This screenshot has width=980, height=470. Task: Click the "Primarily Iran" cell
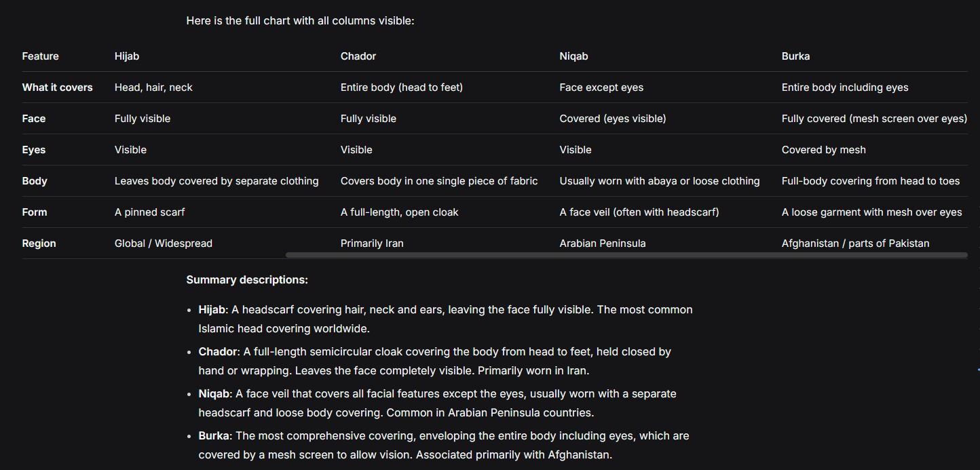coord(372,243)
